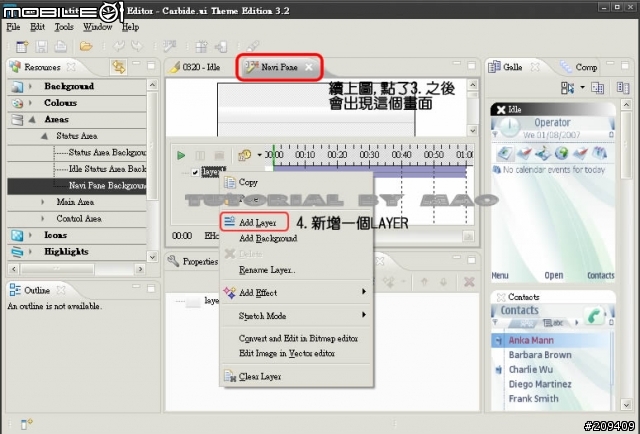Click the gallery view mode icon

[567, 87]
